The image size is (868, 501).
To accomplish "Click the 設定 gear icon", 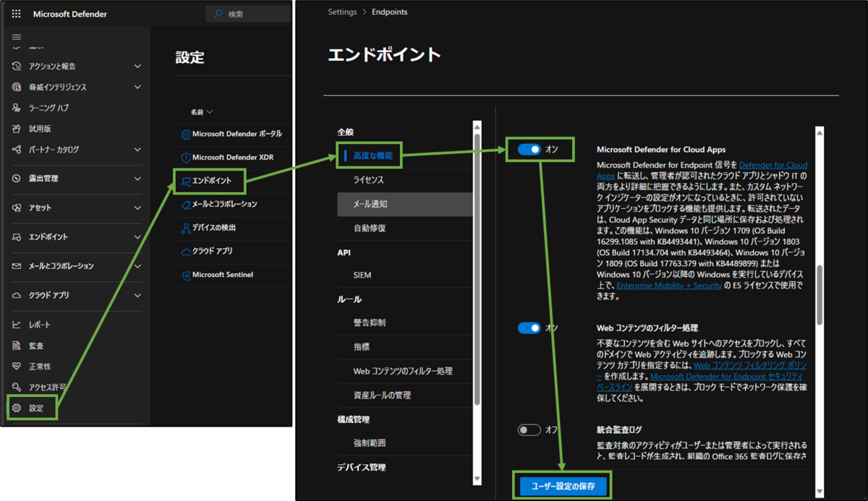I will point(17,408).
